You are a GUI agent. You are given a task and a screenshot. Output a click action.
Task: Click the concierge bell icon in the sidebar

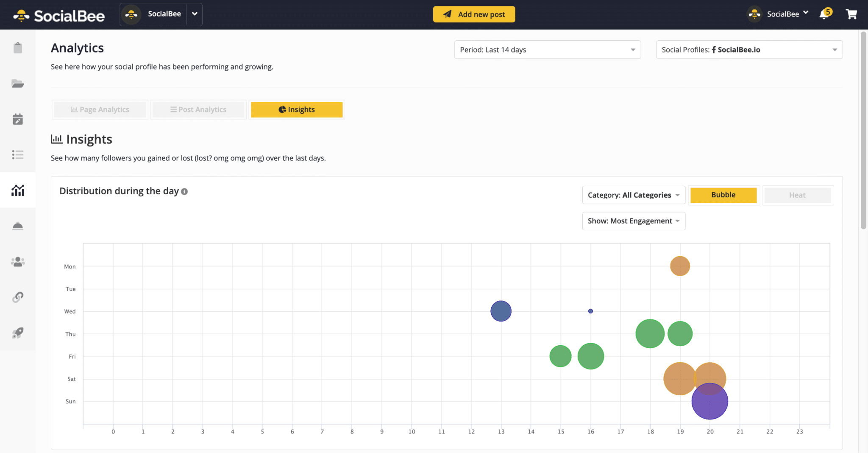(x=18, y=226)
